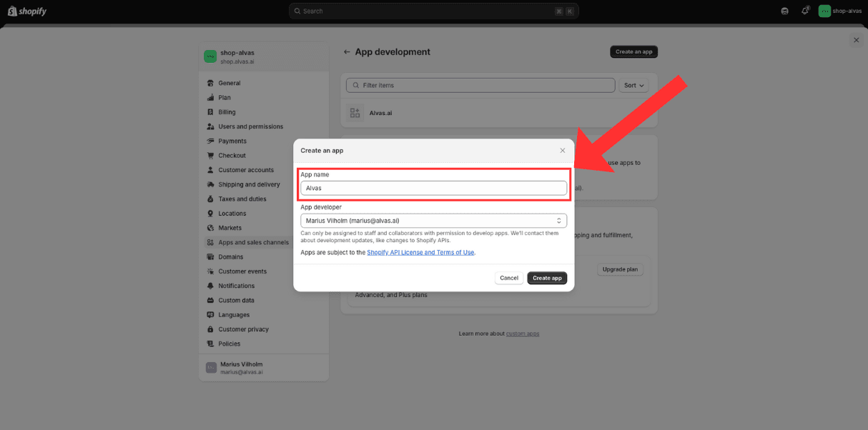
Task: Click the Payments card icon
Action: click(210, 141)
